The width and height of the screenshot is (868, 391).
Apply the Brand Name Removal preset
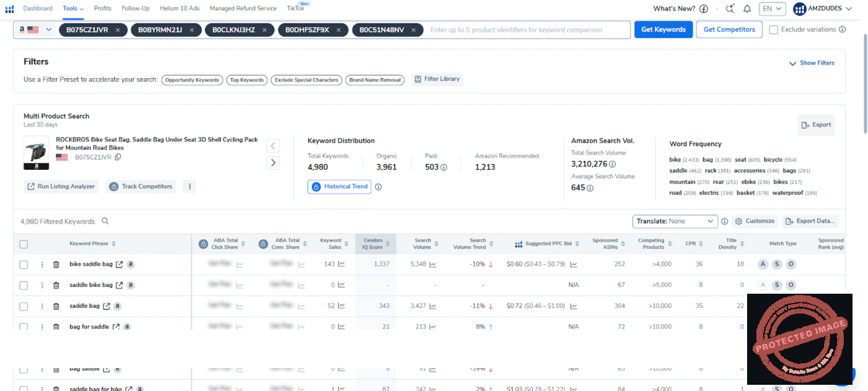pos(375,80)
